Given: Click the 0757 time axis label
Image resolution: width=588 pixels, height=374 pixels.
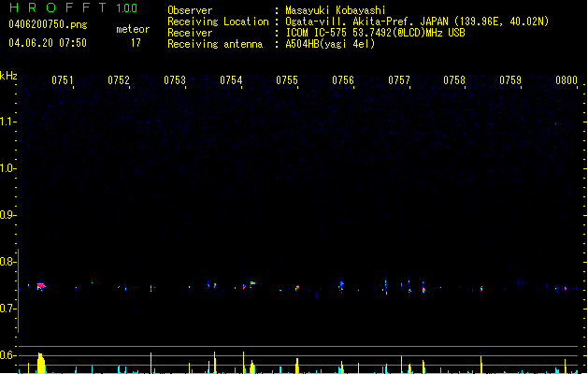Looking at the screenshot, I should tap(399, 80).
